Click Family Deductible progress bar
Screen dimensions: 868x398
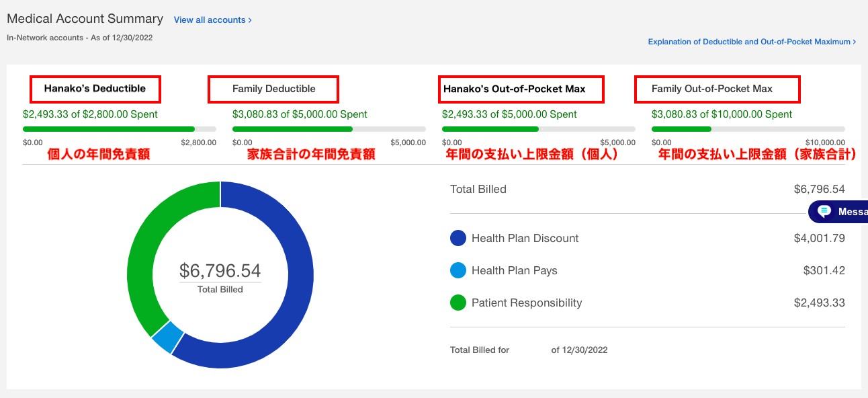pos(329,128)
